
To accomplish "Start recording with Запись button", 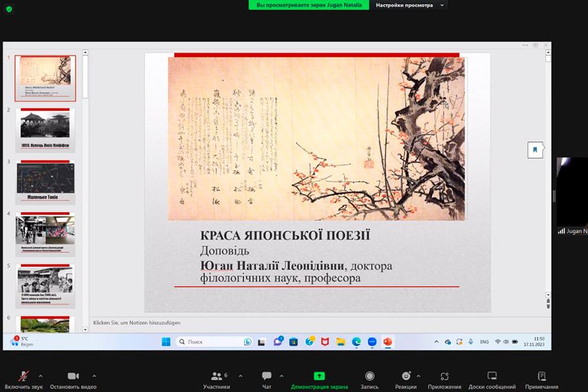I will (x=370, y=379).
